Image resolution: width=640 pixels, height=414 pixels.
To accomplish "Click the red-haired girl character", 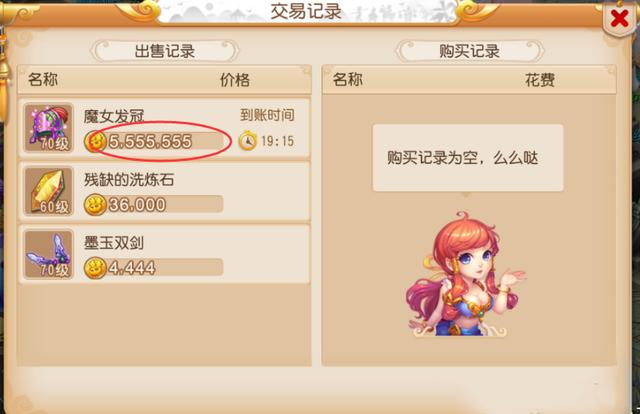I will 464,274.
